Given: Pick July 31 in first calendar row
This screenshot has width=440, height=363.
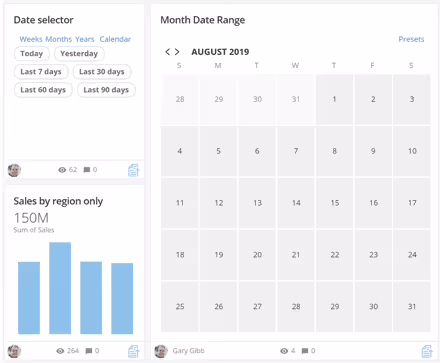Looking at the screenshot, I should point(296,99).
